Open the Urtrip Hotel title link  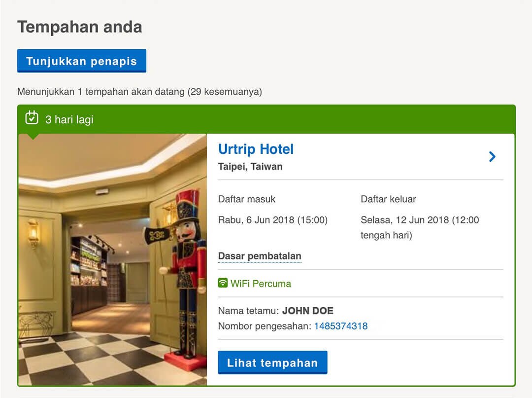pos(256,149)
